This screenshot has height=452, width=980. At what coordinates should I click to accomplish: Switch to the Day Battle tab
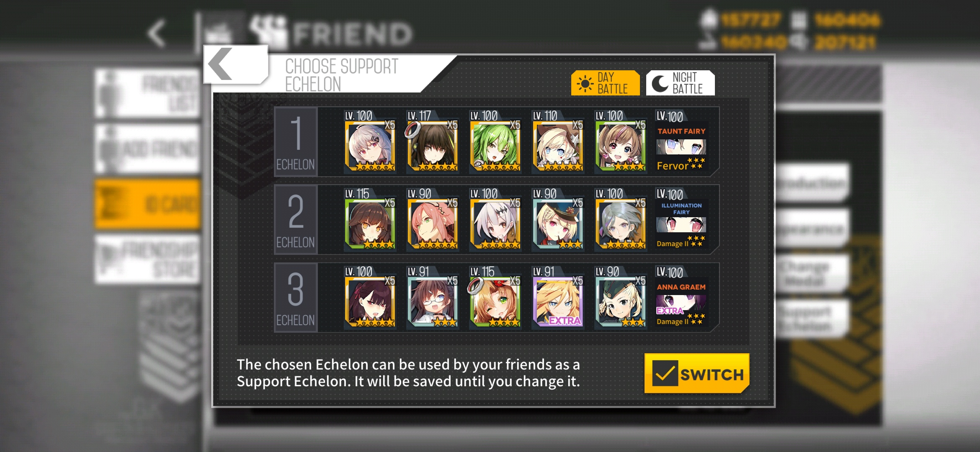605,83
